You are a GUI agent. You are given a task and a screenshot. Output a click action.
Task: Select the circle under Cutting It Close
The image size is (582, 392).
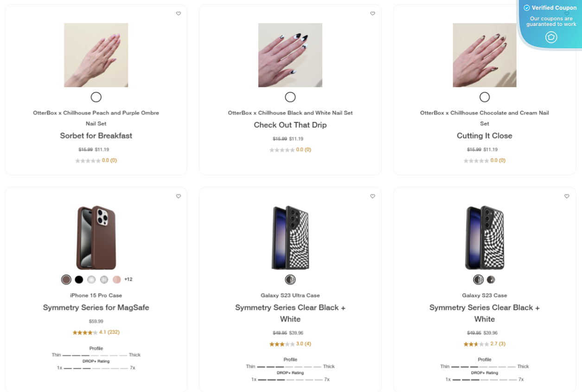[x=484, y=97]
